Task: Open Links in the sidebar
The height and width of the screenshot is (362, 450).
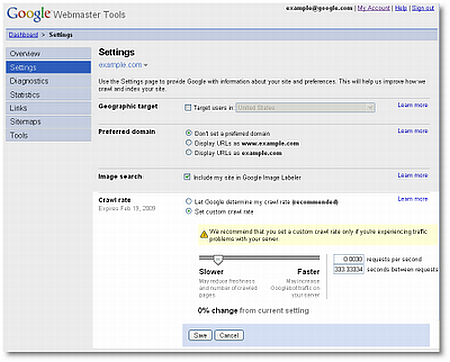Action: point(48,108)
